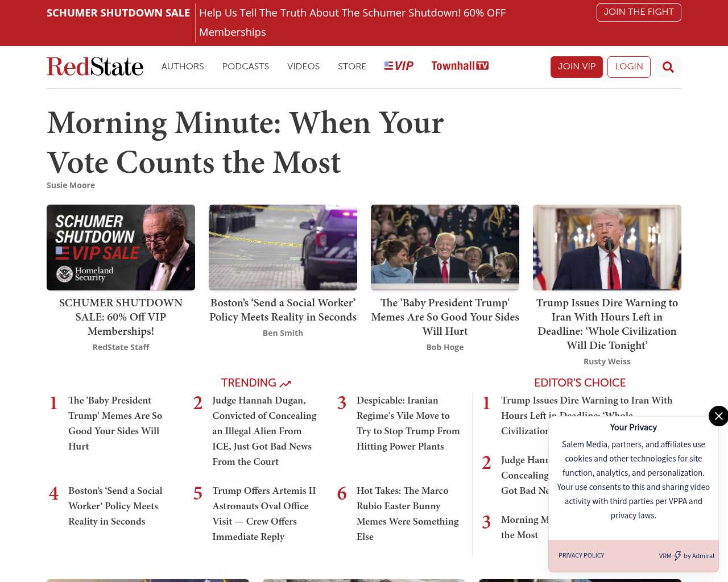
Task: Read the Judge Hannah Dugan trending story
Action: point(264,431)
